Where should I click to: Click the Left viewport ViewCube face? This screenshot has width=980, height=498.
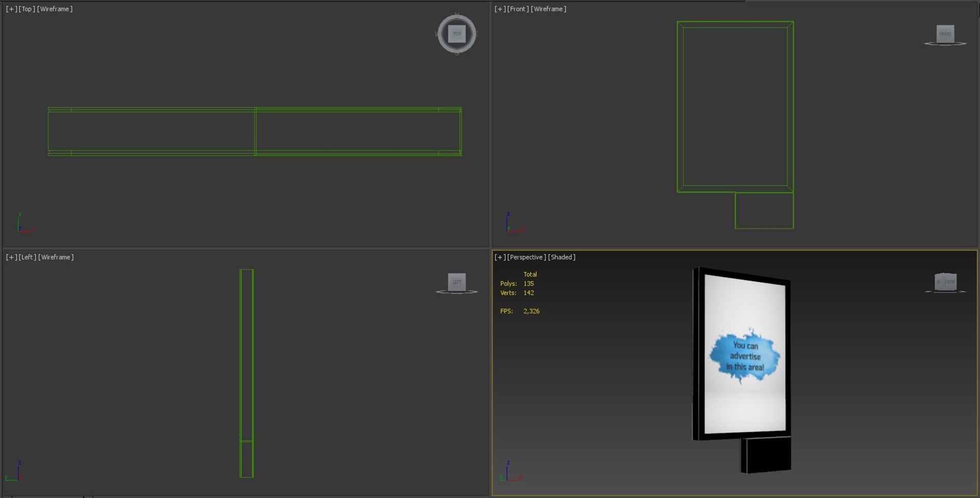[x=457, y=282]
